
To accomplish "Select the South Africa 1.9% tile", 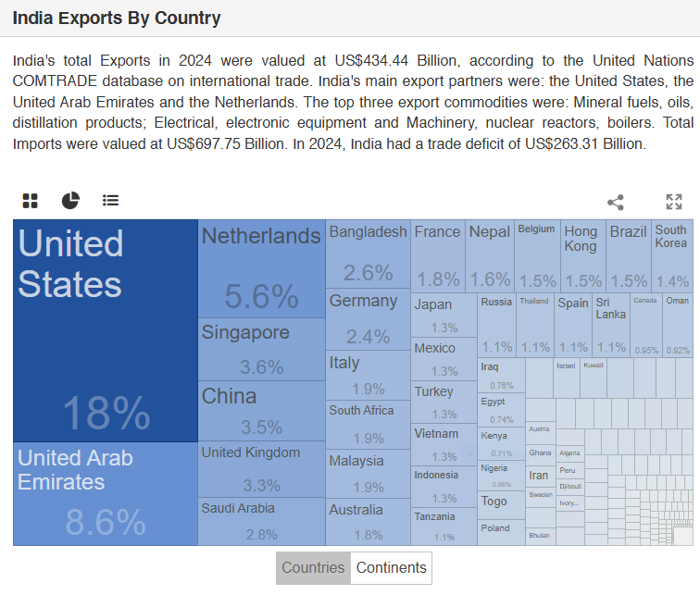I will pos(369,425).
